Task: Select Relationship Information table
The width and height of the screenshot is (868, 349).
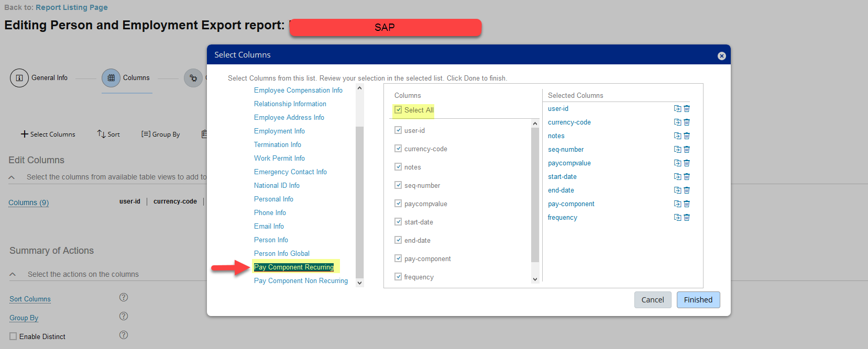Action: [x=290, y=104]
